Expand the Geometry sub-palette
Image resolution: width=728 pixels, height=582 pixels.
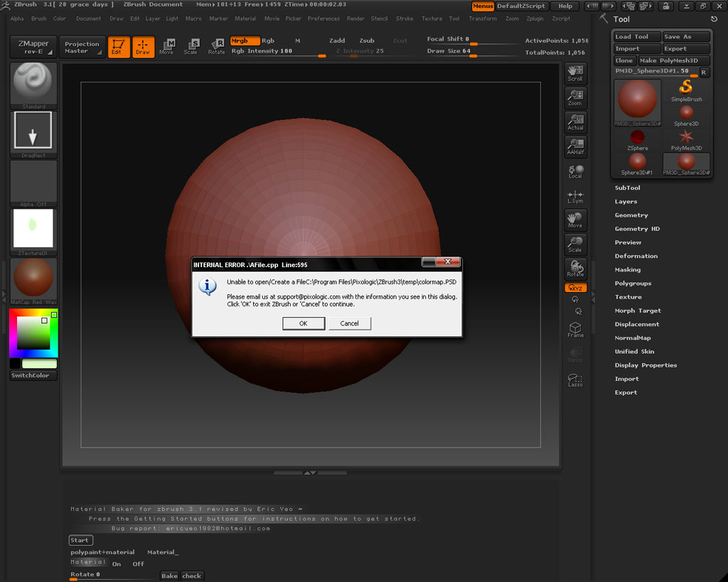tap(631, 215)
